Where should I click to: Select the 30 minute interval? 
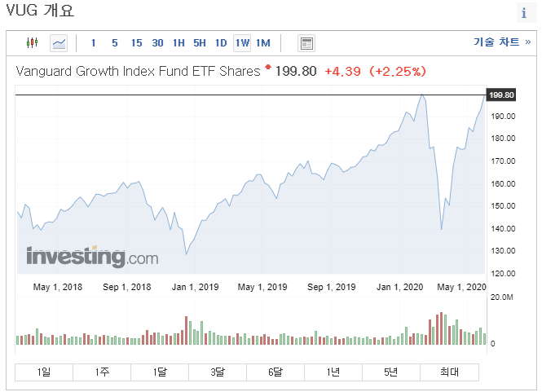tap(157, 42)
